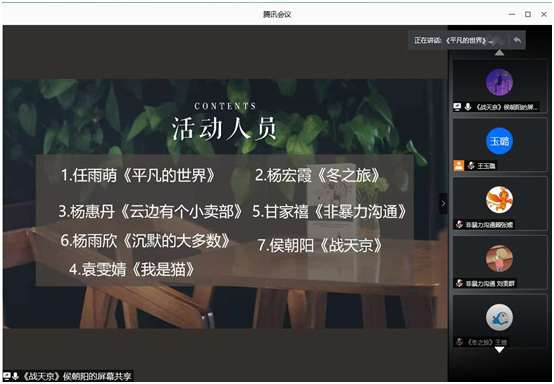Image resolution: width=554 pixels, height=384 pixels.
Task: Click the muted mic icon beside 非暴力沟通 刘贵群
Action: [x=459, y=283]
